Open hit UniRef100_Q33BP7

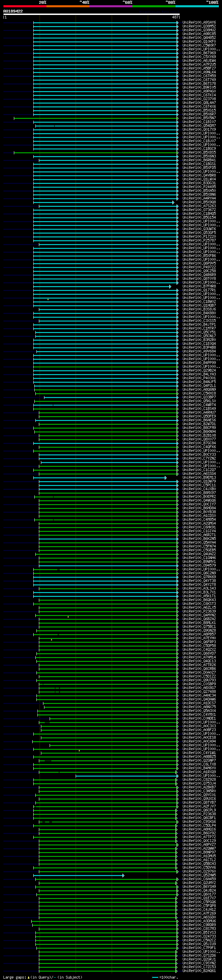click(x=199, y=397)
